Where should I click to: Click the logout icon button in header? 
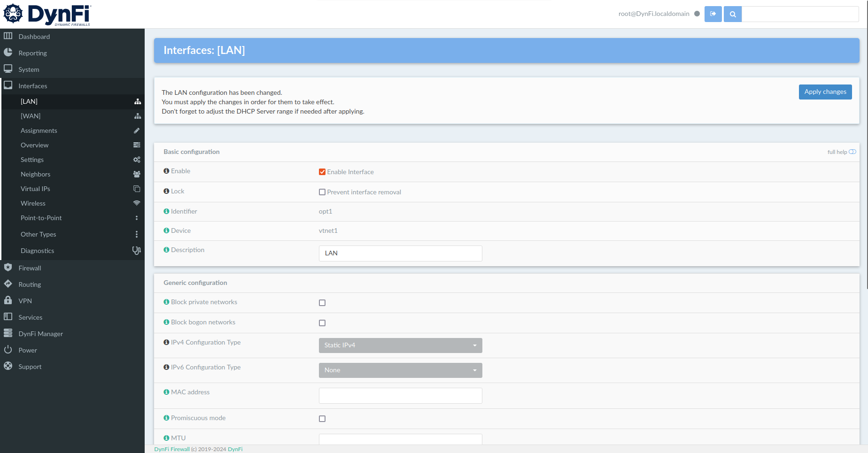(x=713, y=14)
